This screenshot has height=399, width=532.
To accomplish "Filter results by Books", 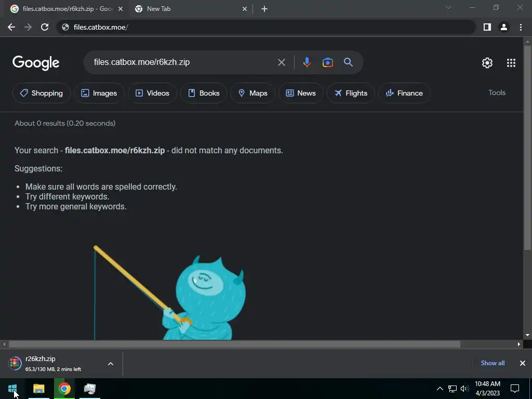I will click(204, 93).
